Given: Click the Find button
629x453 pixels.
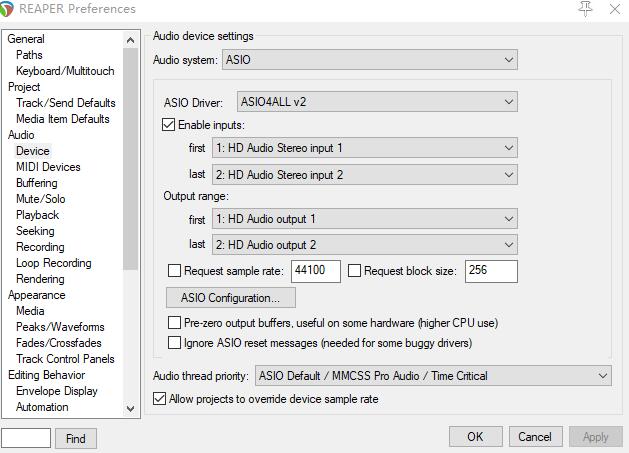Looking at the screenshot, I should pos(76,438).
